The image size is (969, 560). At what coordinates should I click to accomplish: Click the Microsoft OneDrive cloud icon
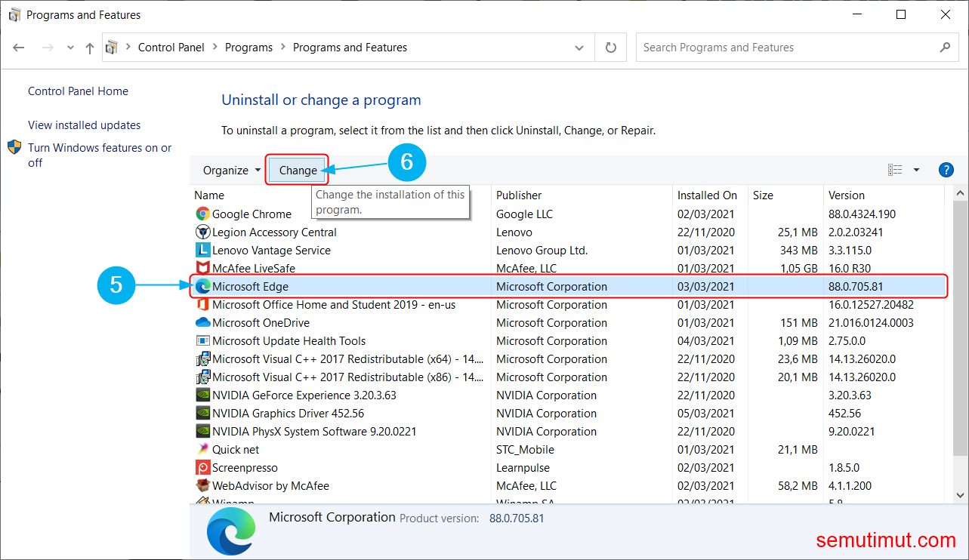coord(202,323)
